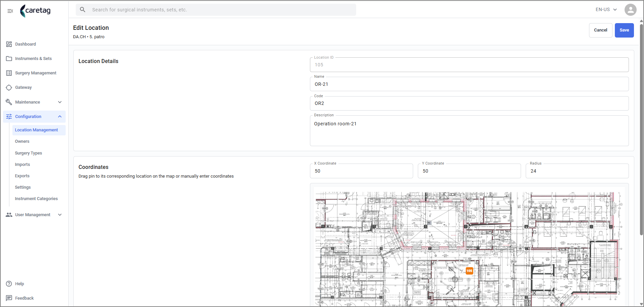Click the Instruments & Sets folder icon
The width and height of the screenshot is (644, 307).
[9, 59]
